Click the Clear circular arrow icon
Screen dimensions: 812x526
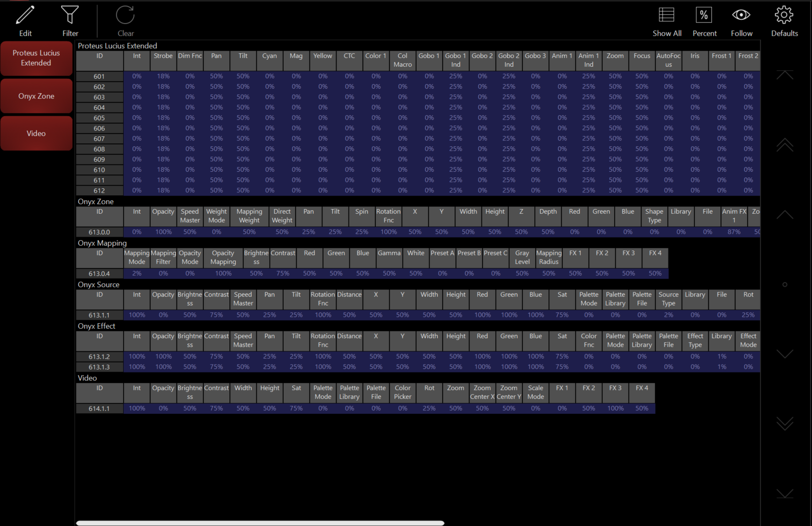(125, 15)
